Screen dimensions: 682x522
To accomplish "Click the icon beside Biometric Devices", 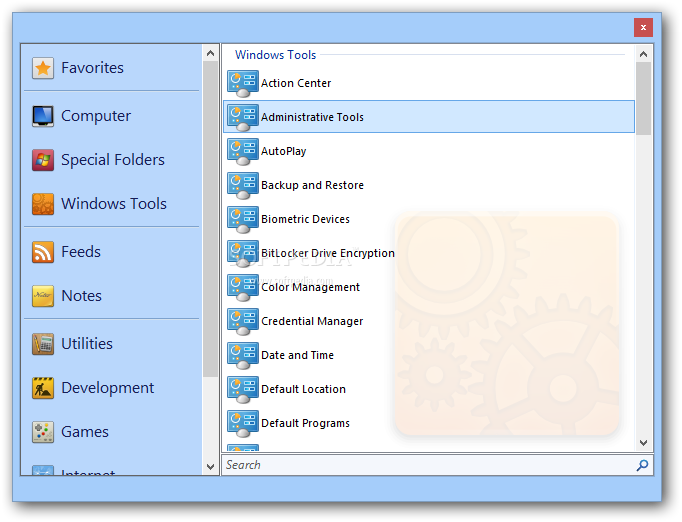I will (243, 219).
